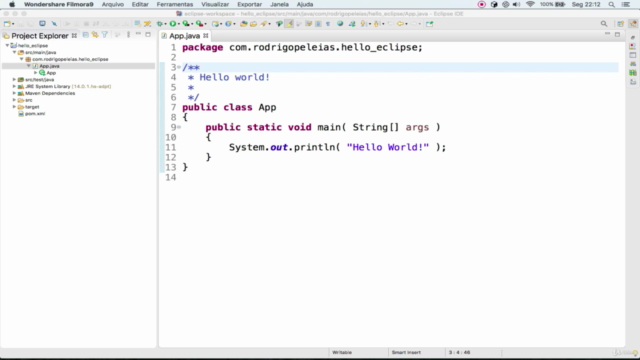Click the Debug bug toolbar icon
This screenshot has height=360, width=640.
coord(160,24)
